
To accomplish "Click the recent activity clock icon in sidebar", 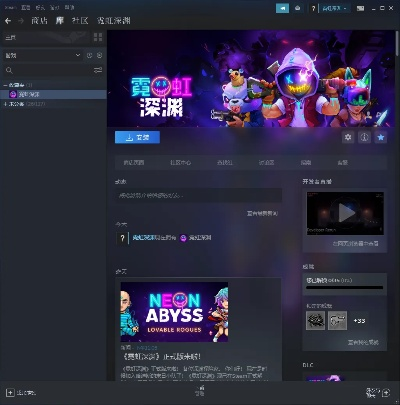I will [x=89, y=55].
